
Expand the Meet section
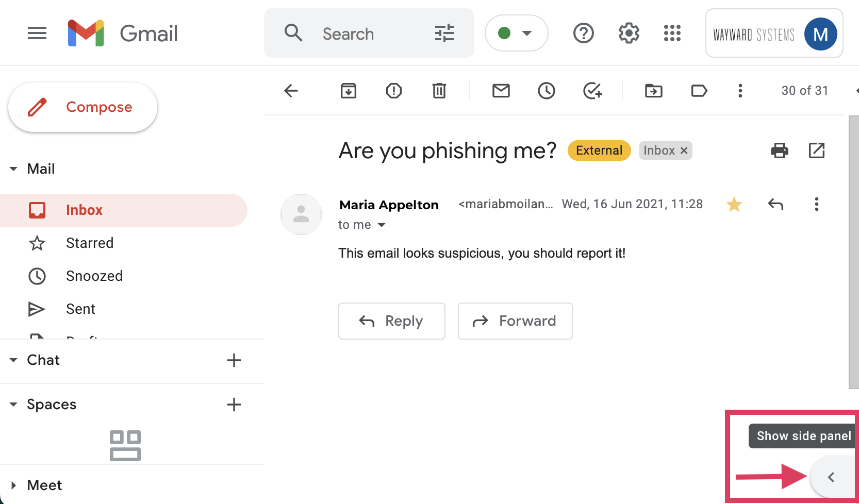tap(13, 485)
